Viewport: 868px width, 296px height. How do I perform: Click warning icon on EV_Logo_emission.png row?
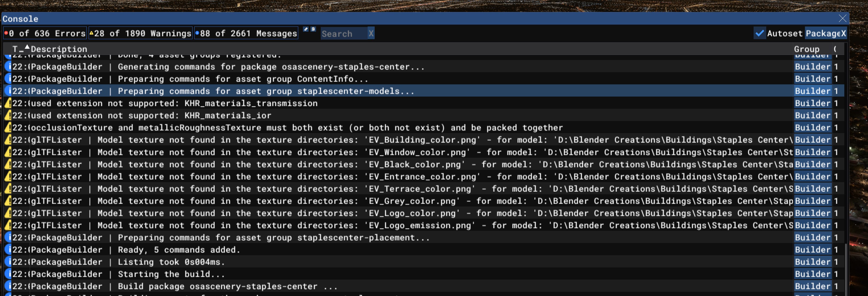(8, 225)
